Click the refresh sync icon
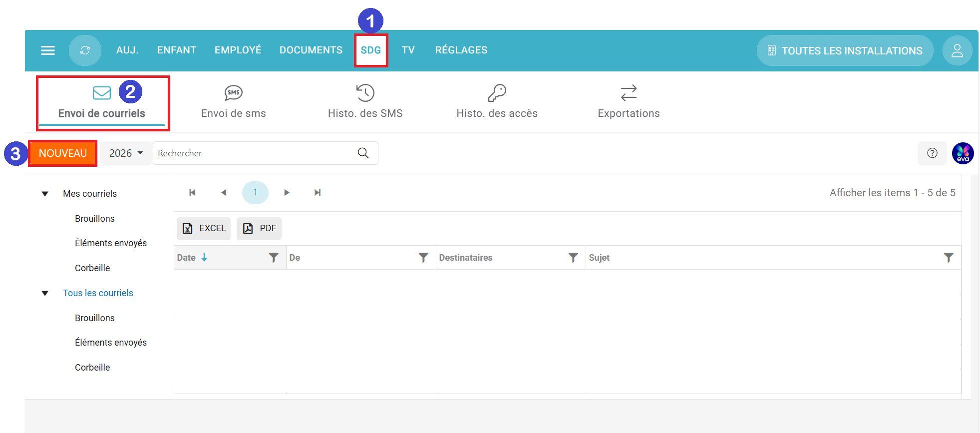This screenshot has height=433, width=980. tap(85, 50)
